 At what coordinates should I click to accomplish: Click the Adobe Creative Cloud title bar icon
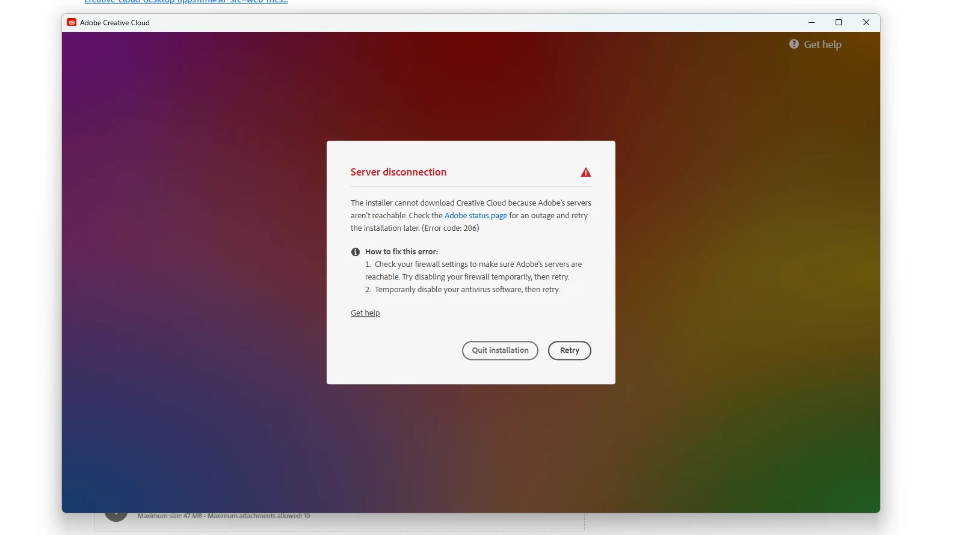(x=72, y=23)
